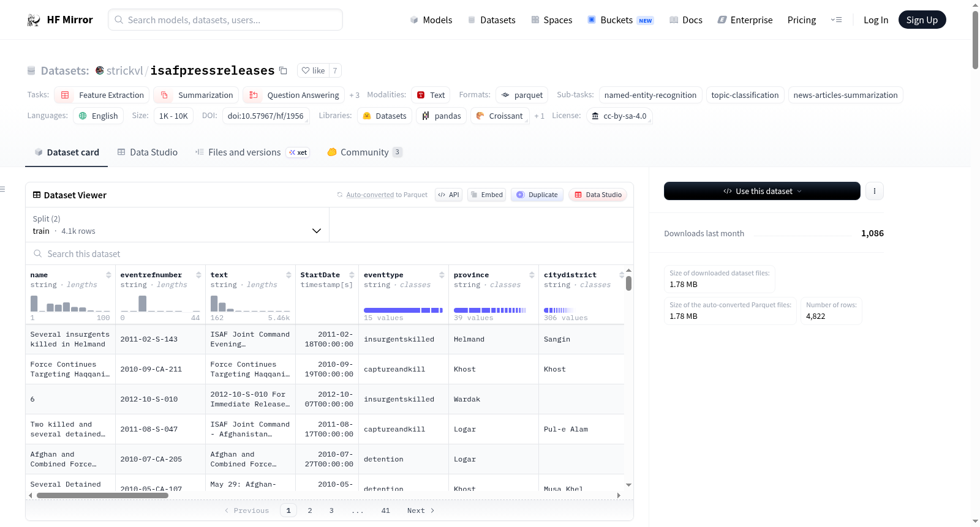This screenshot has height=527, width=980.
Task: Go to page 41 of the dataset
Action: click(x=385, y=510)
